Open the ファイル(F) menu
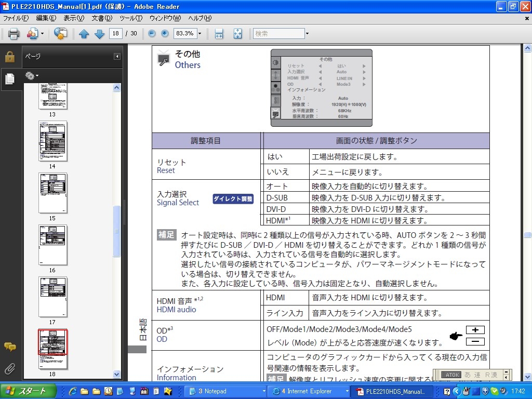 (x=16, y=18)
